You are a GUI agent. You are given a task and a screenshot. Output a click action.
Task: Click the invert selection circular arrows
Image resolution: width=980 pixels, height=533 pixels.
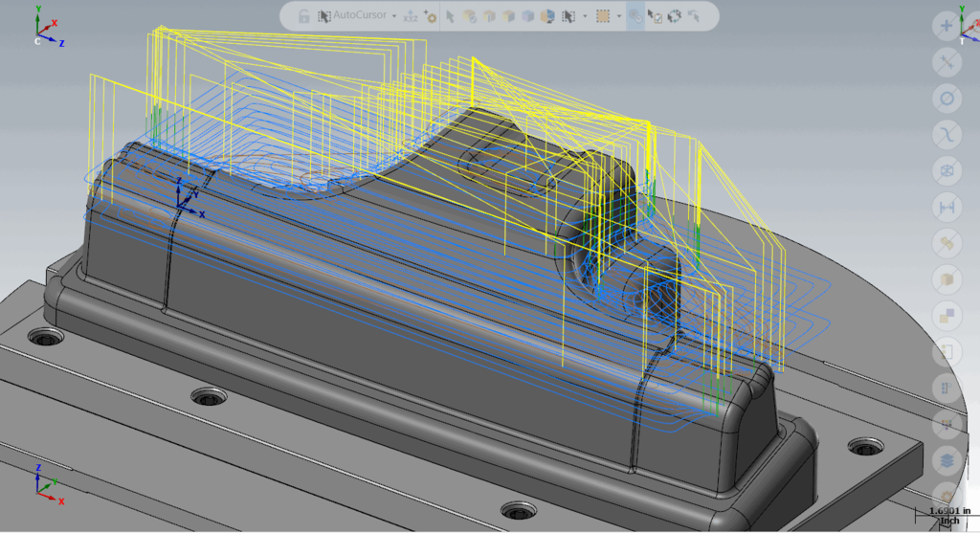tap(675, 16)
